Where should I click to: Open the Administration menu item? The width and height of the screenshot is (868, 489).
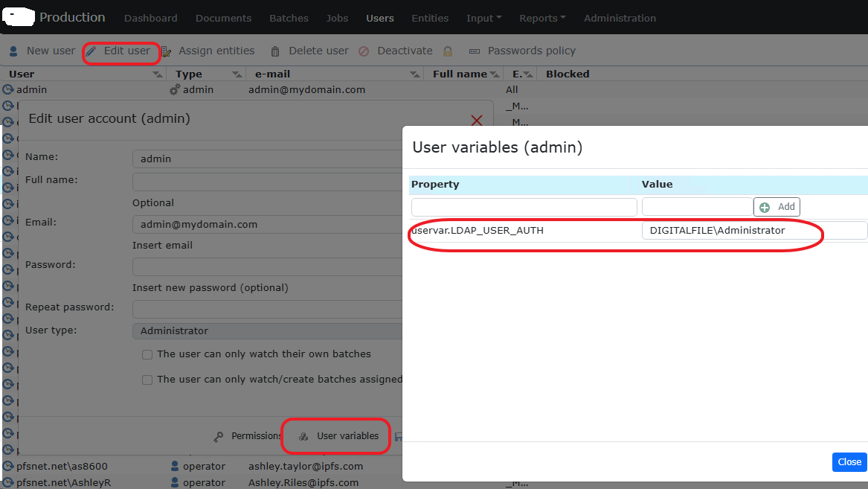(620, 18)
